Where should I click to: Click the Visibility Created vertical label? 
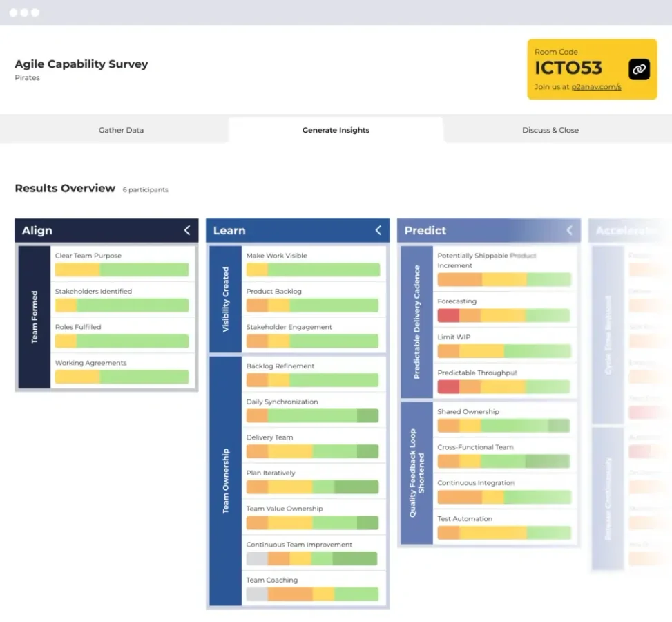pyautogui.click(x=226, y=300)
